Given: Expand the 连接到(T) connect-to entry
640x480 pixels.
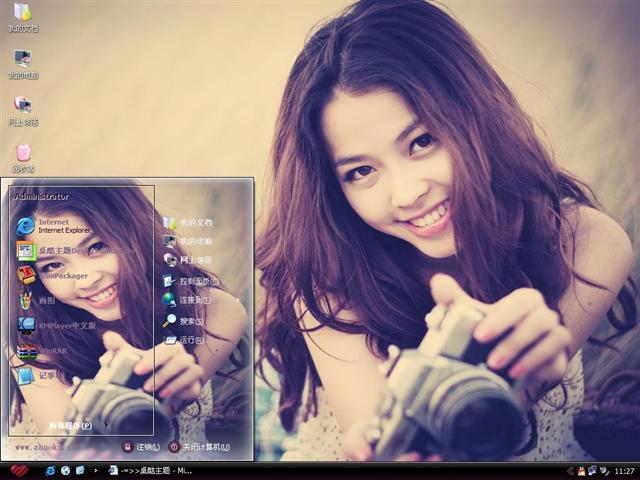Looking at the screenshot, I should (187, 300).
